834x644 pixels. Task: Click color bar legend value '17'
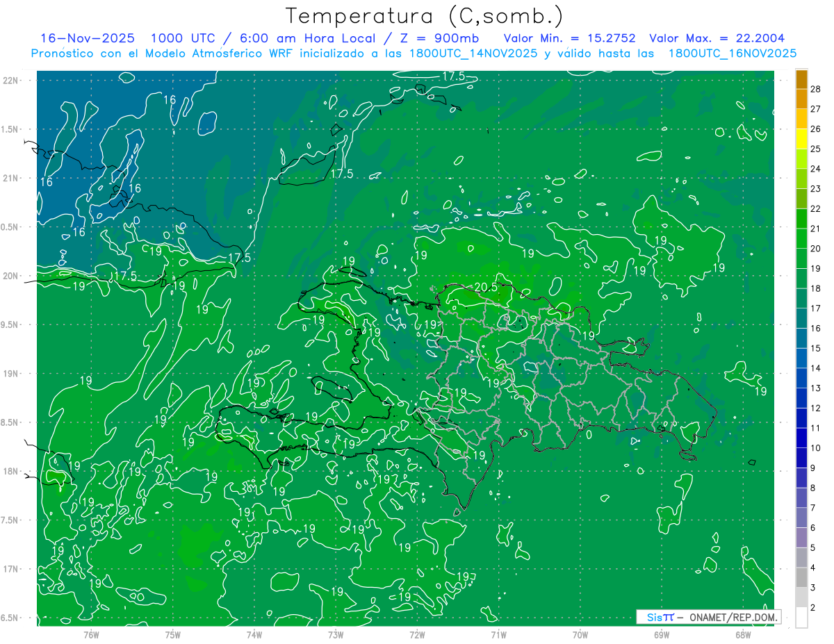[x=816, y=308]
